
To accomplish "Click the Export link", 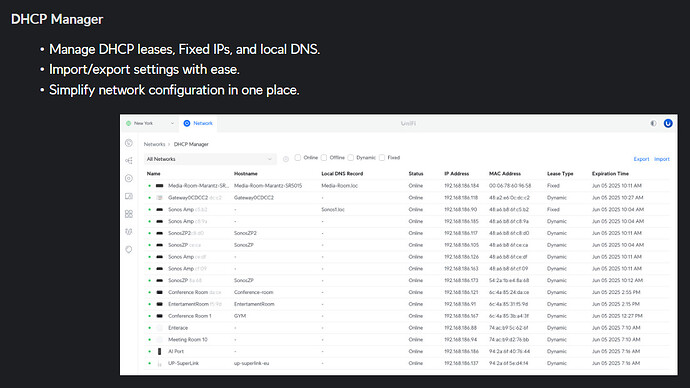I will coord(641,159).
